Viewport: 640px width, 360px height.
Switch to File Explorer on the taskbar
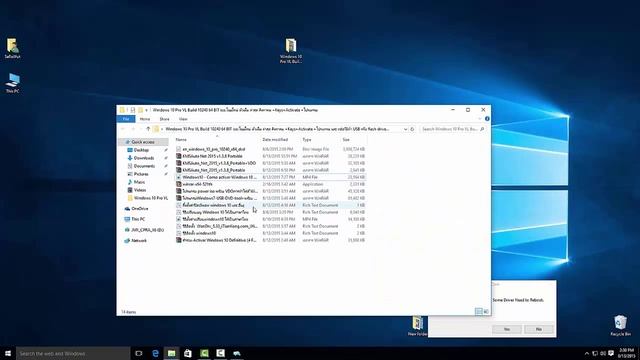pyautogui.click(x=171, y=353)
